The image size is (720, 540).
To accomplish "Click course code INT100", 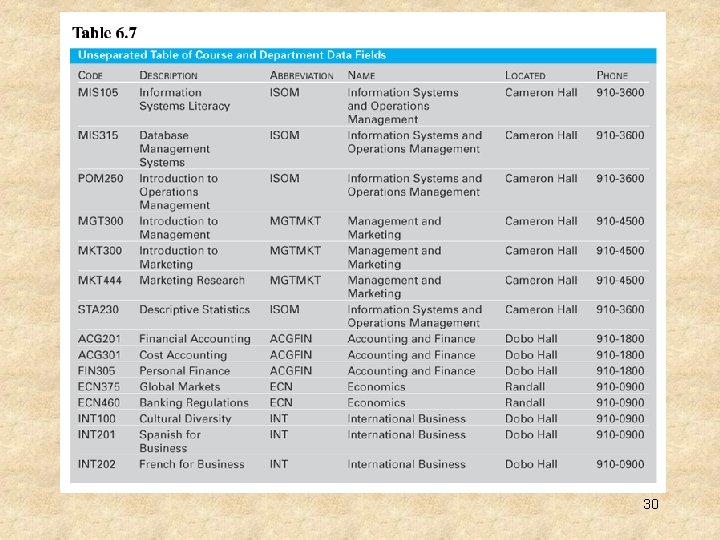I will [x=96, y=419].
